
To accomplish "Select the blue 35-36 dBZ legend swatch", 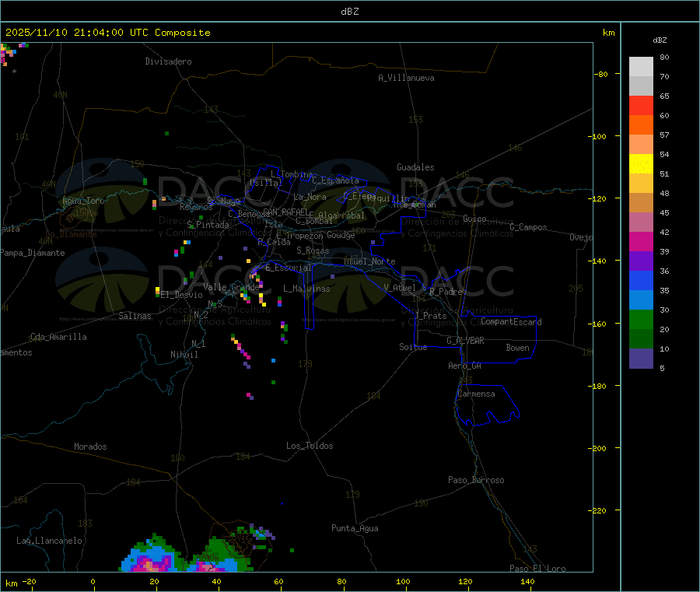I will coord(641,280).
